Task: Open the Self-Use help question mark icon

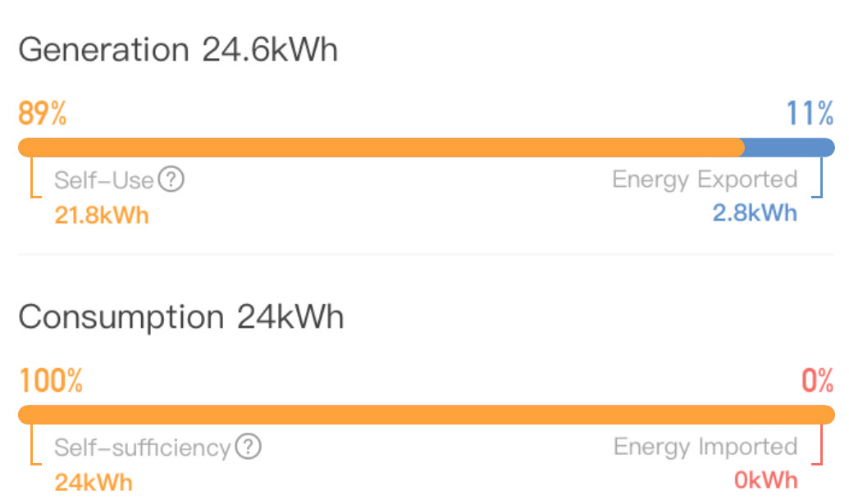Action: coord(171,179)
